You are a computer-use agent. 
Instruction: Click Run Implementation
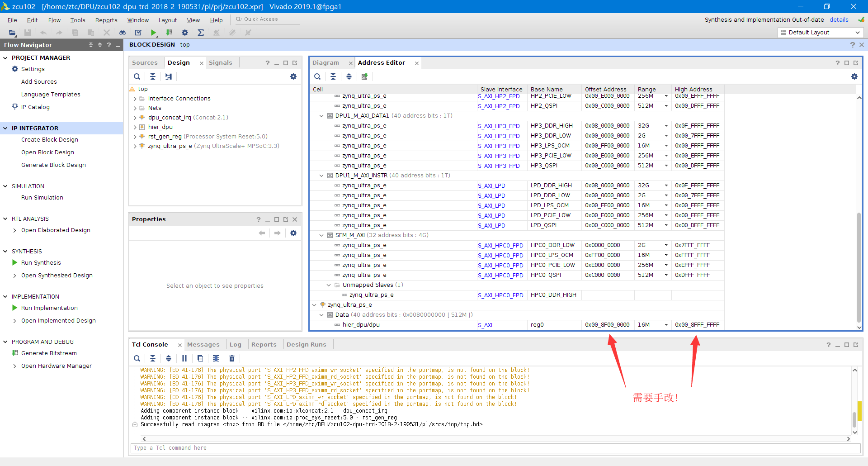(x=49, y=308)
